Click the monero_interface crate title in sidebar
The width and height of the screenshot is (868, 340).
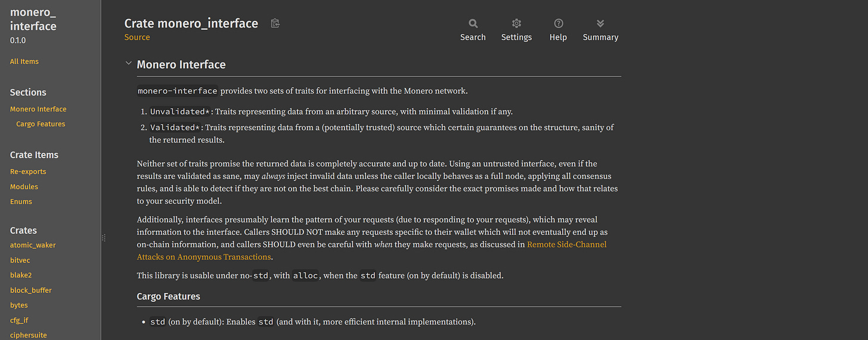(33, 18)
